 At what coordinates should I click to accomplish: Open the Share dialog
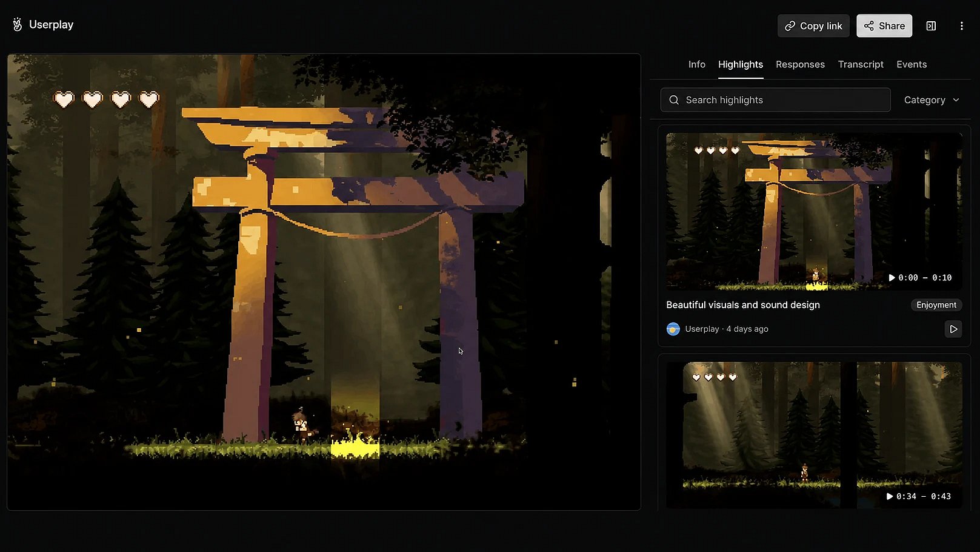[x=884, y=26]
